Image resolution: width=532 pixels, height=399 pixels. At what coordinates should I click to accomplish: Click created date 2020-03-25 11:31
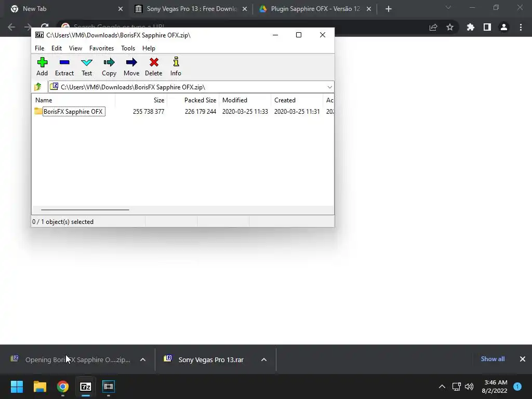(297, 112)
